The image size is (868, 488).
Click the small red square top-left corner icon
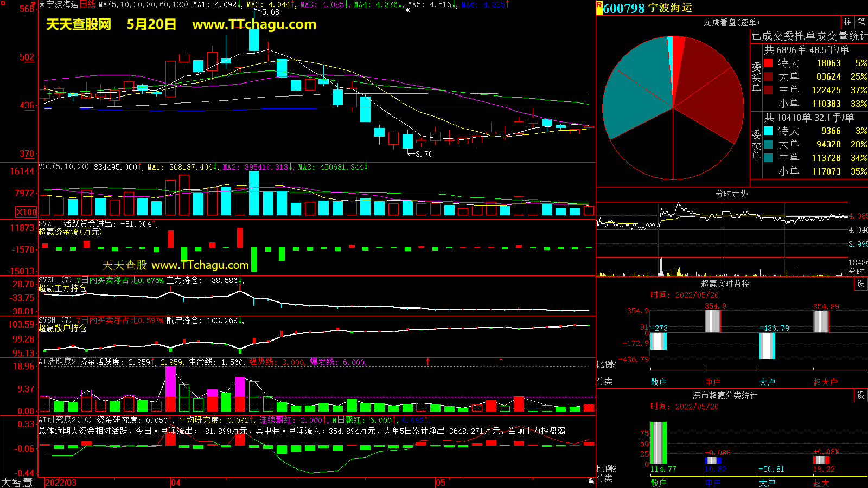3,3
